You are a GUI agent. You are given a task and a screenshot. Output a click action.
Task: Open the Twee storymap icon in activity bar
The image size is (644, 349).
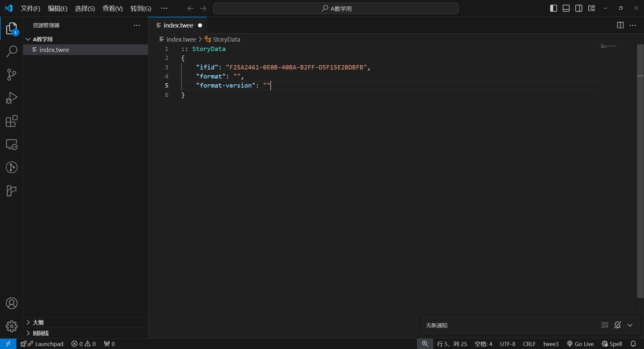point(11,191)
